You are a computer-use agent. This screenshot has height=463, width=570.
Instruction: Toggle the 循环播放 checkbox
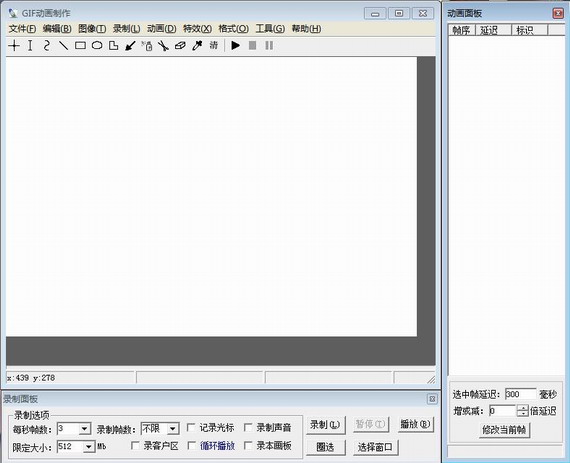[192, 446]
